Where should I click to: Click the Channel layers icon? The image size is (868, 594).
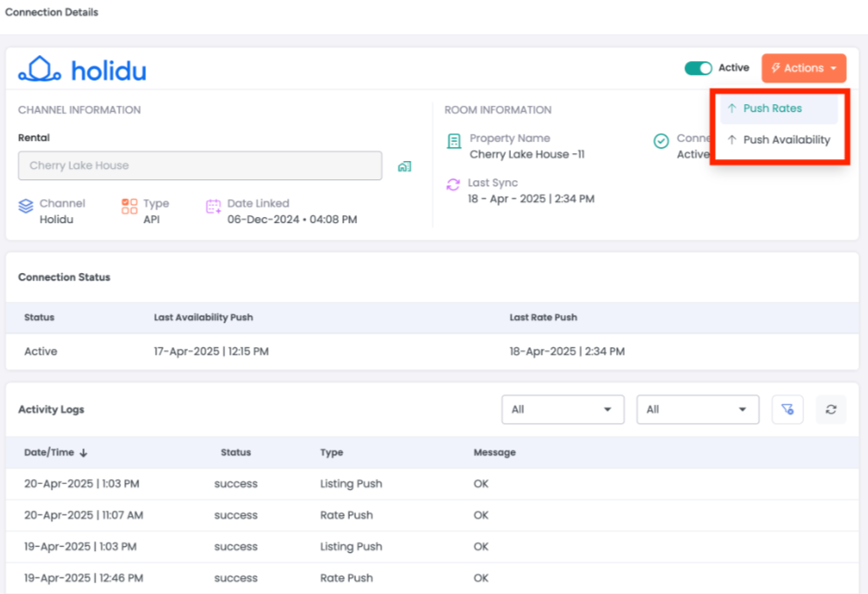click(x=26, y=206)
